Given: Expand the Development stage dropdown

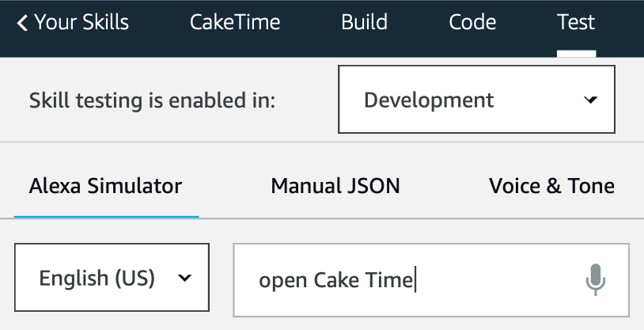Looking at the screenshot, I should click(x=476, y=101).
